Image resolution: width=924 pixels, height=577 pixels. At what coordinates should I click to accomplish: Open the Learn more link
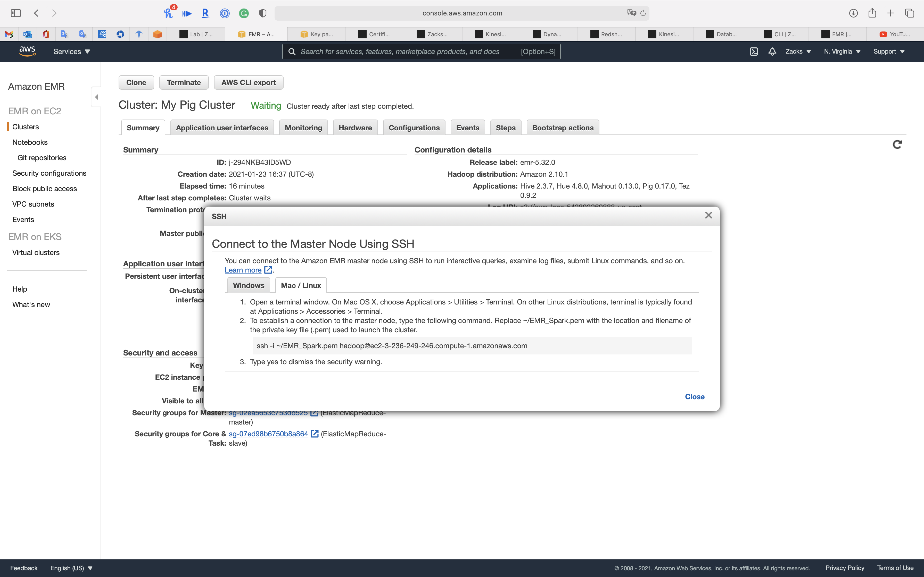click(x=243, y=270)
